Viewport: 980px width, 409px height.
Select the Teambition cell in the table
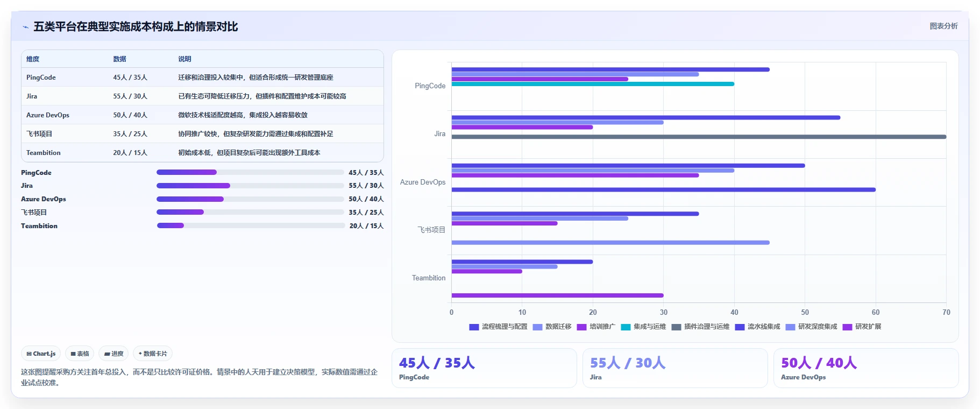[44, 153]
